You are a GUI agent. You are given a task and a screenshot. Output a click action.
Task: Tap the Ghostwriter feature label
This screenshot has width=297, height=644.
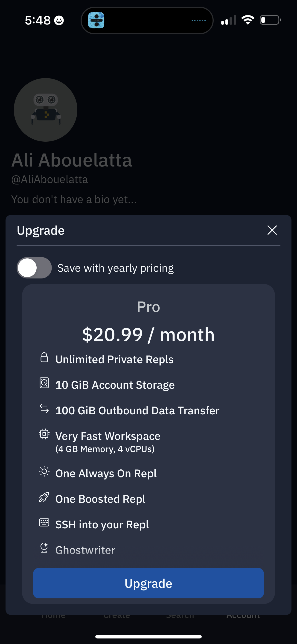85,550
